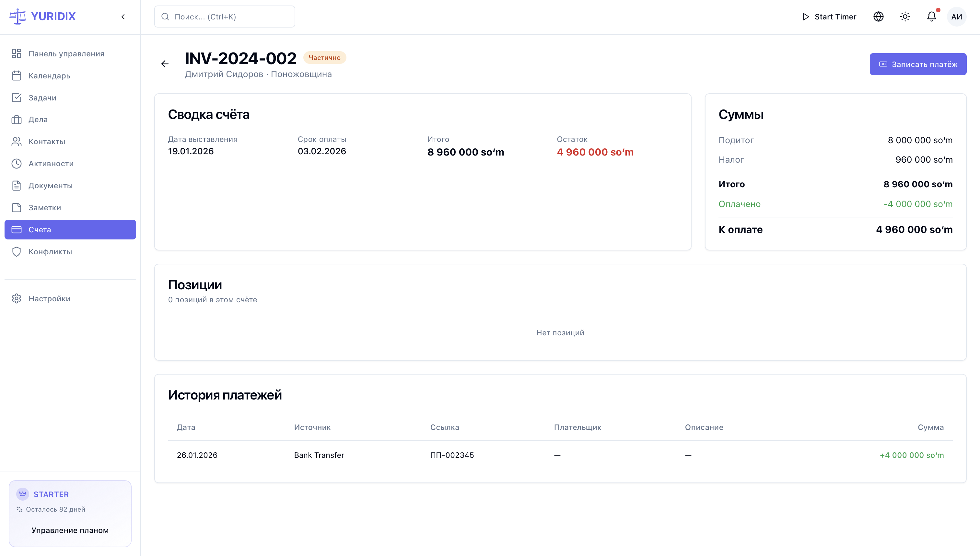Start the timer with the play icon
The image size is (980, 556).
(x=805, y=17)
